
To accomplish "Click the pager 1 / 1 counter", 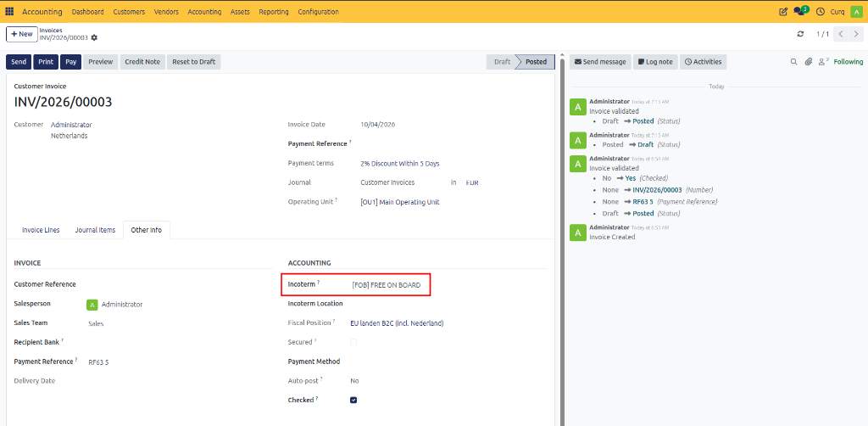I will tap(822, 34).
